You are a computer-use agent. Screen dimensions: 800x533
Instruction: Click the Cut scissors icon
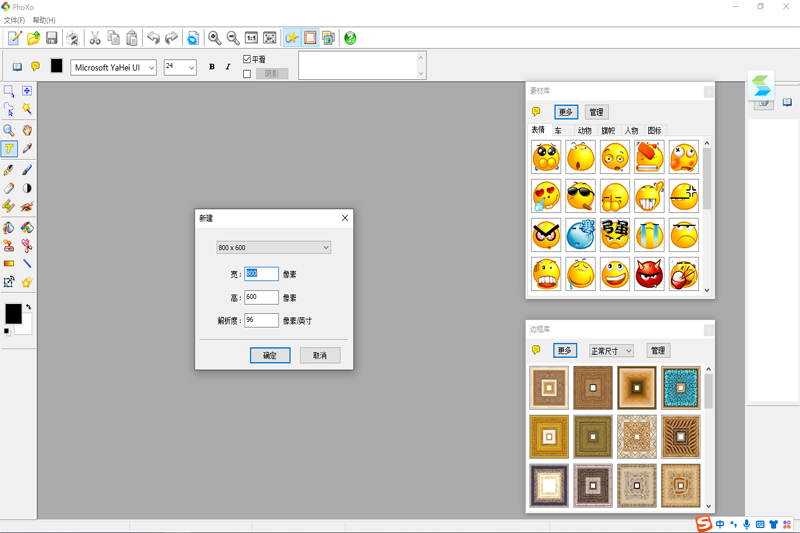pyautogui.click(x=95, y=38)
